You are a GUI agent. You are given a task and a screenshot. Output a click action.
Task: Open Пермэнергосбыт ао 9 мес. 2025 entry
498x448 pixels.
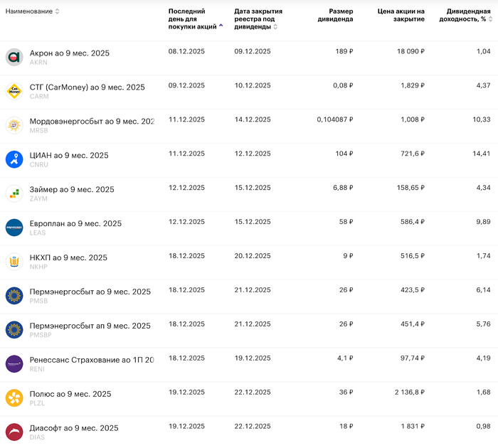coord(90,292)
